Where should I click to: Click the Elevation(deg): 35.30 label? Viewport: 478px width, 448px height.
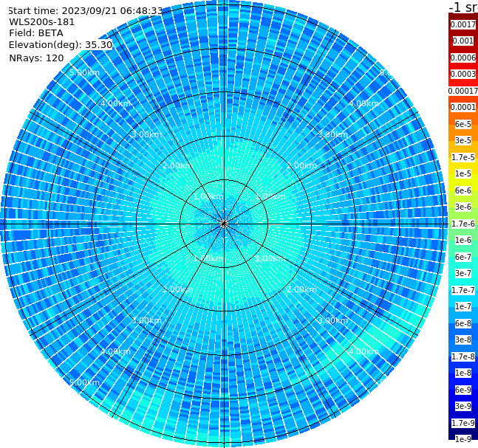point(61,45)
